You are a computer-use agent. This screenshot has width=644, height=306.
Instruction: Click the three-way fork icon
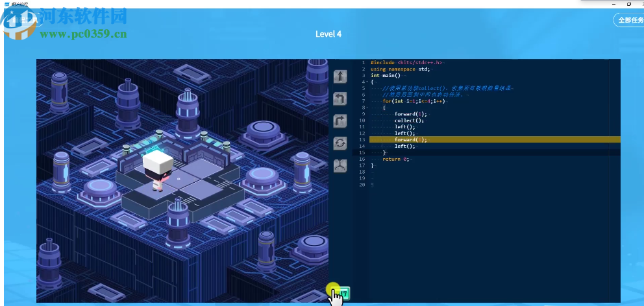tap(340, 165)
